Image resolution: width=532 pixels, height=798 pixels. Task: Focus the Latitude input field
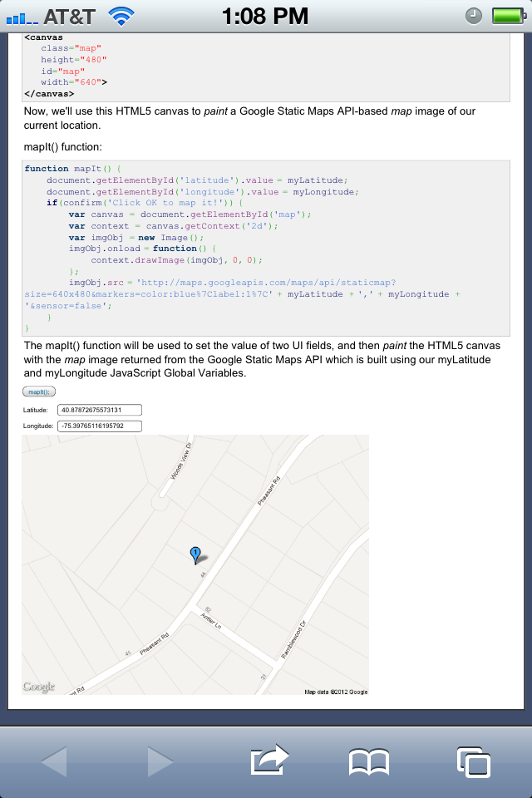point(99,410)
